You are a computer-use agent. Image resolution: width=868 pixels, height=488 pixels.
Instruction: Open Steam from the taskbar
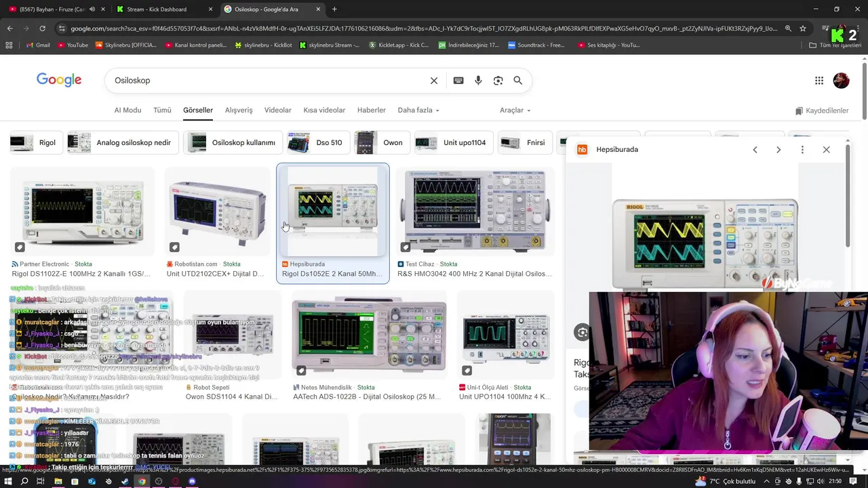click(125, 481)
